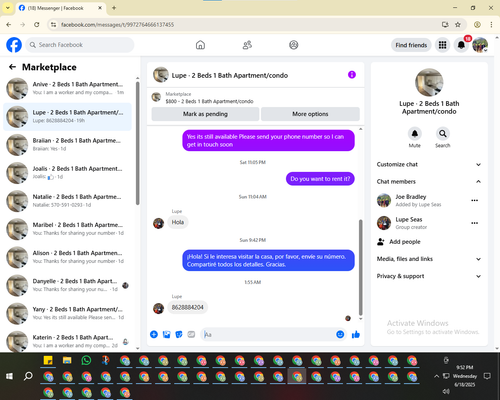Open Windows Start menu

pos(9,376)
